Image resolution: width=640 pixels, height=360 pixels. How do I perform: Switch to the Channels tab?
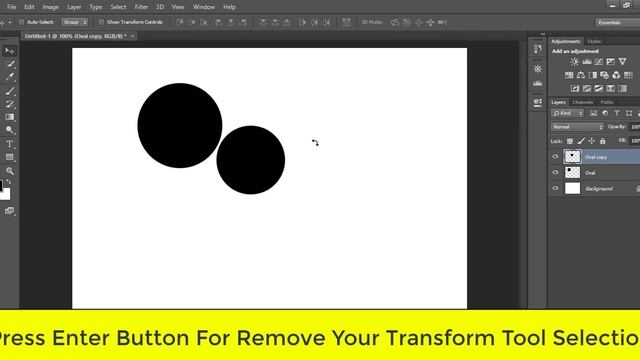582,102
